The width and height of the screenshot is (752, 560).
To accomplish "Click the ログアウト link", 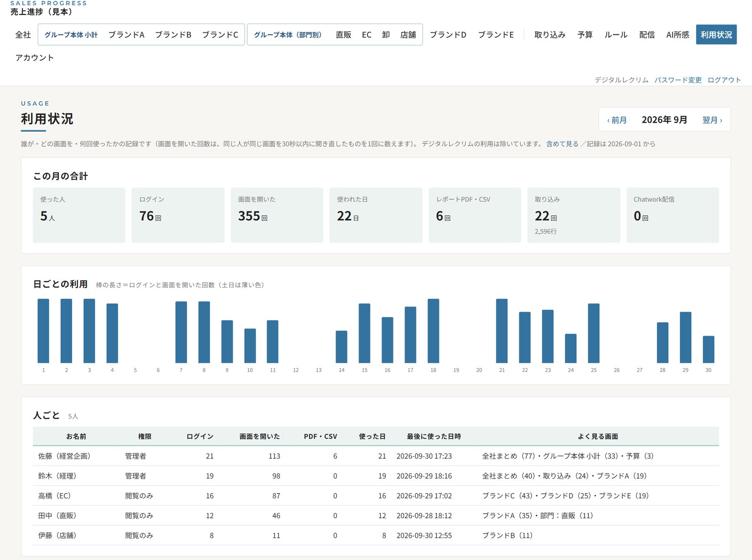I will [x=724, y=80].
